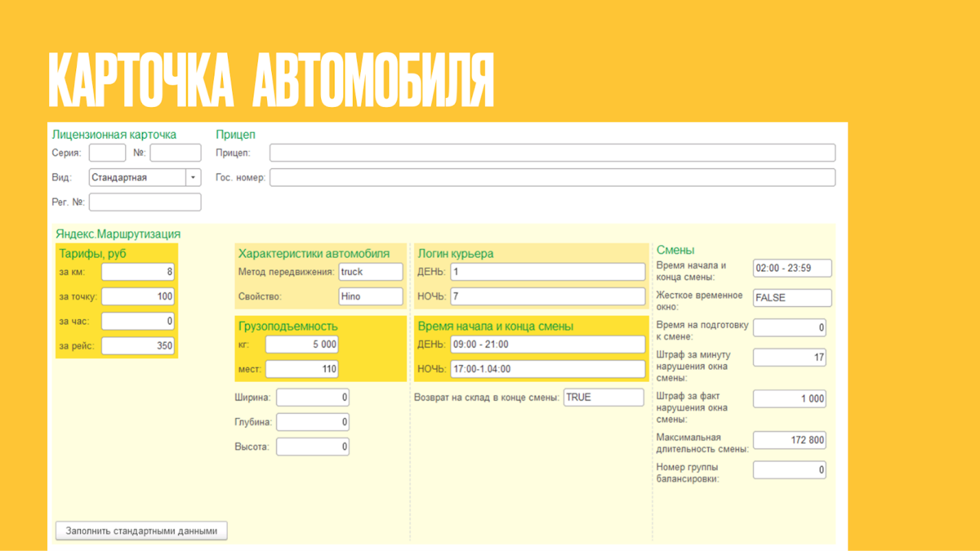
Task: Click the Гос. номер field
Action: tap(552, 178)
